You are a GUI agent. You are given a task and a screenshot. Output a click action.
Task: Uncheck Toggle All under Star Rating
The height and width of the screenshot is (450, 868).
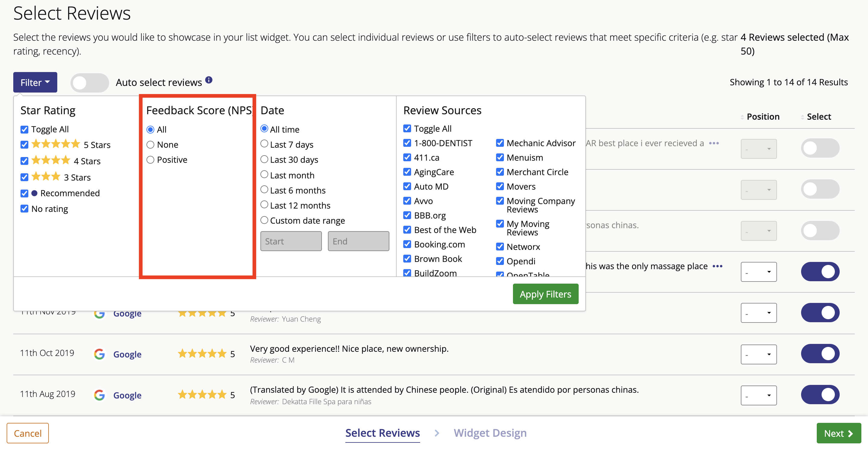coord(24,129)
